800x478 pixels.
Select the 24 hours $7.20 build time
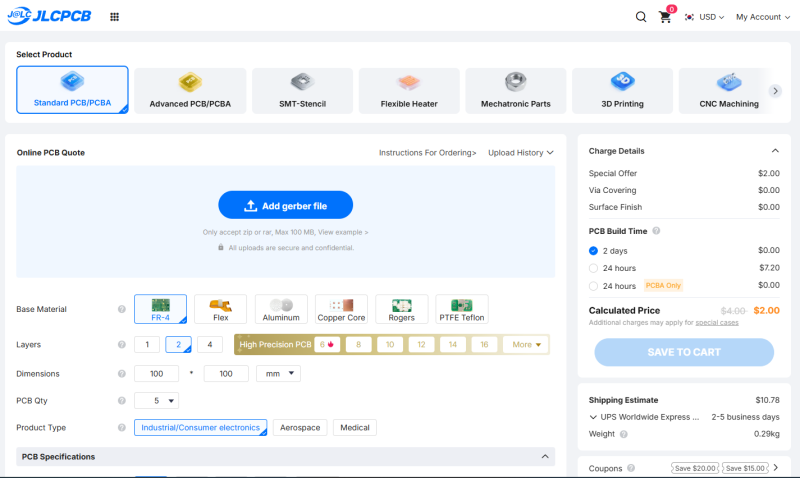coord(593,268)
